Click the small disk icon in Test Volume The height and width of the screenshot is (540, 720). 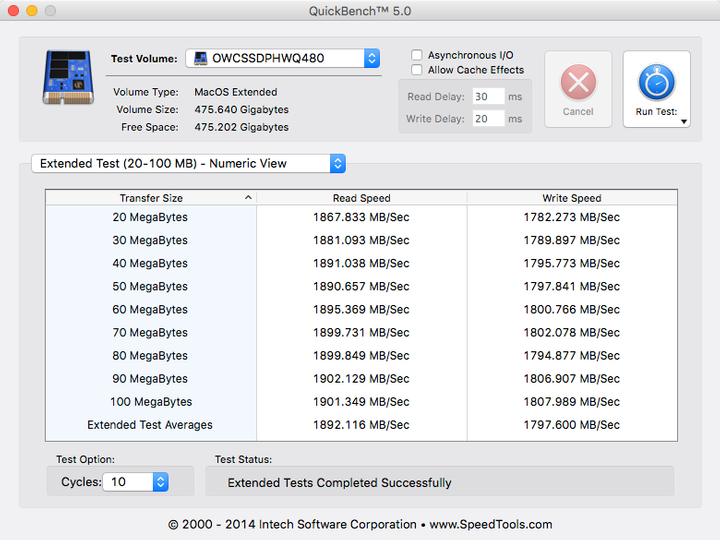click(x=200, y=59)
